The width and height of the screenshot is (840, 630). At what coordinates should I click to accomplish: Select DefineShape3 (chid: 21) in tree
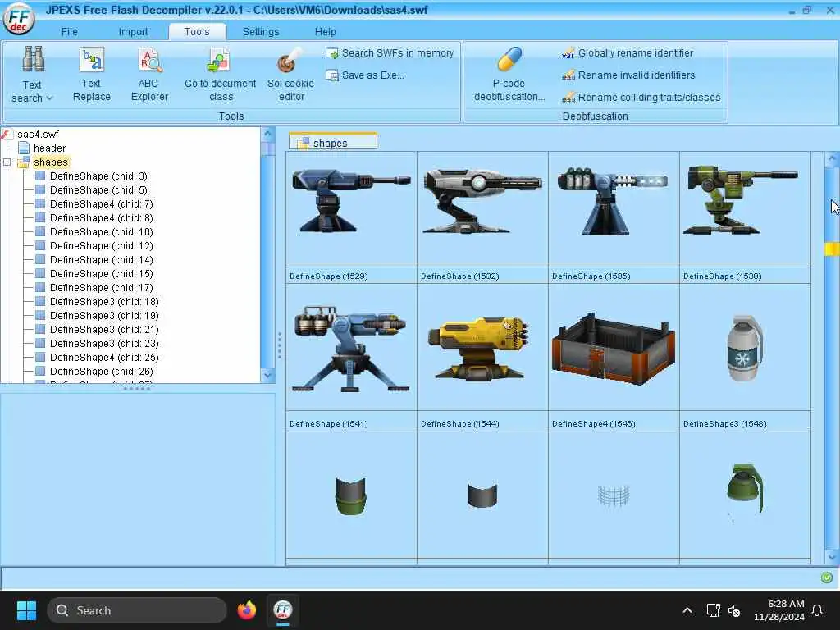tap(104, 329)
